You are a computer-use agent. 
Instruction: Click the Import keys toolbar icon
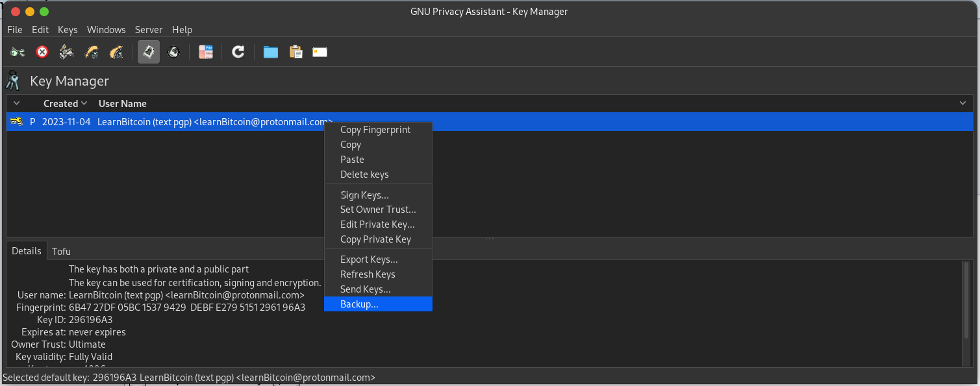point(92,52)
